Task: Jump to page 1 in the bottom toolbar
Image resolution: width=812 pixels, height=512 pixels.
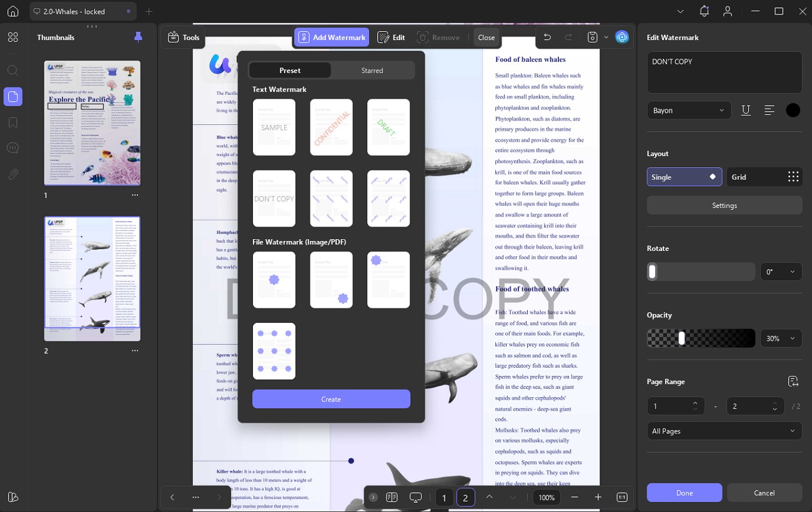Action: (x=444, y=498)
